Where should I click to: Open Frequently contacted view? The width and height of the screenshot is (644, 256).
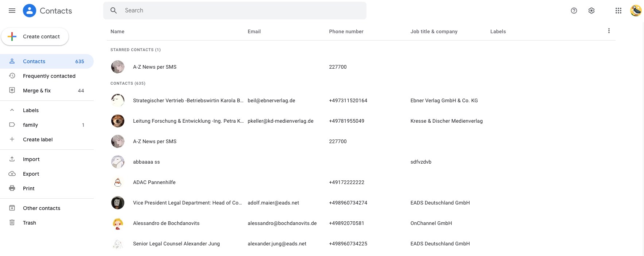point(49,76)
